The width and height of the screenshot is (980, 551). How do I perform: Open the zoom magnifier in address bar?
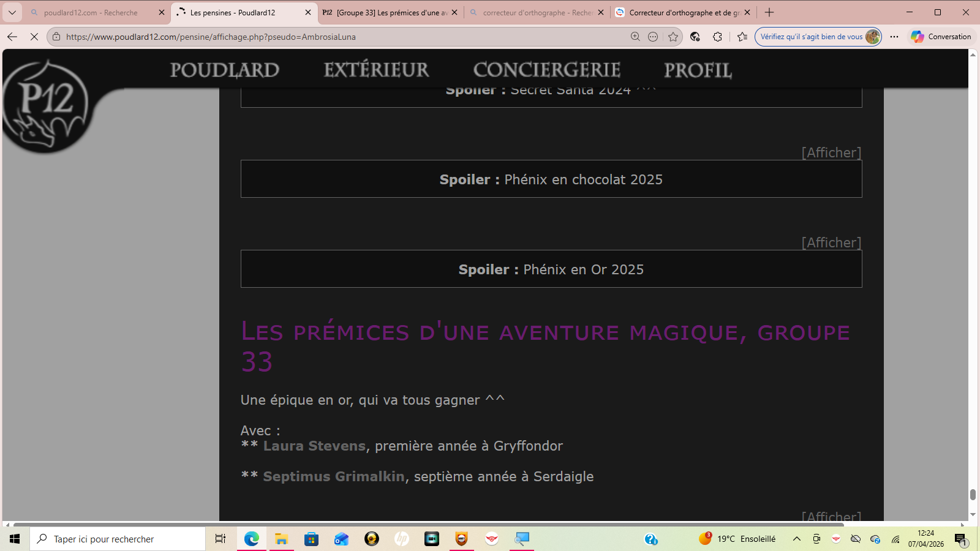pos(635,37)
